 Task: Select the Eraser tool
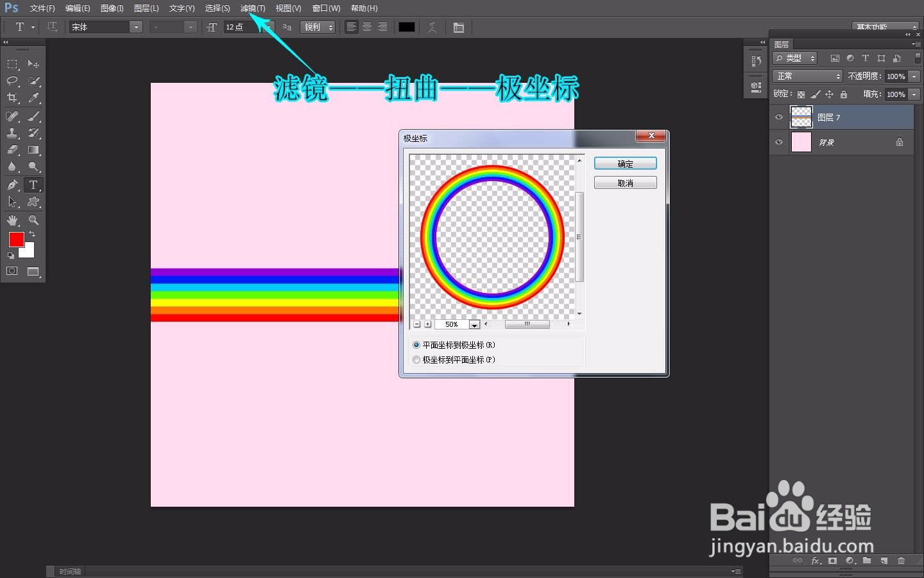click(12, 150)
